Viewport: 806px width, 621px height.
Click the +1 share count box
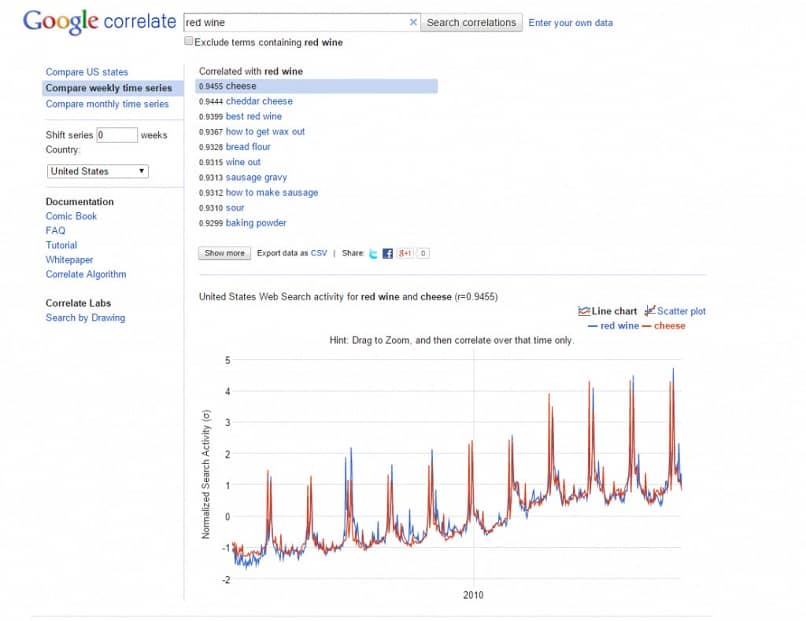423,253
